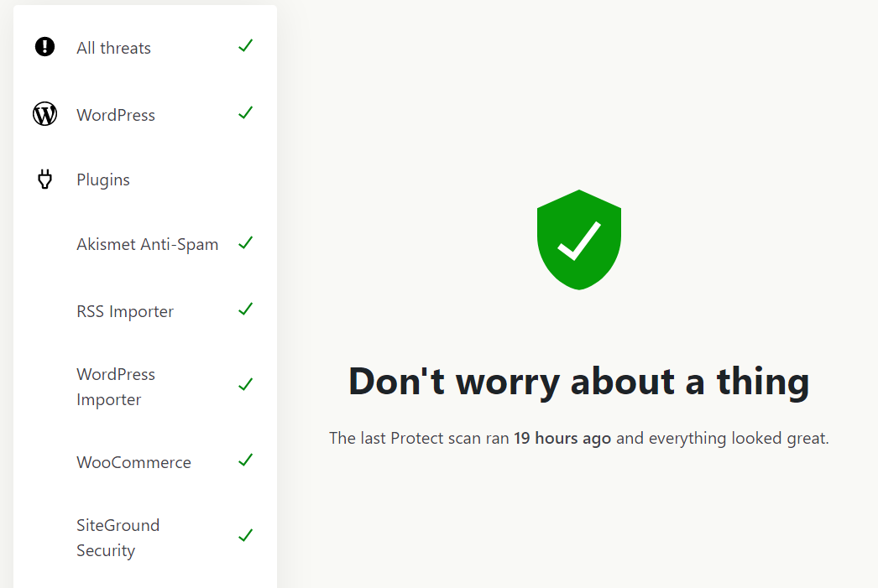Image resolution: width=878 pixels, height=588 pixels.
Task: Click the bold 19 hours ago text
Action: 562,438
